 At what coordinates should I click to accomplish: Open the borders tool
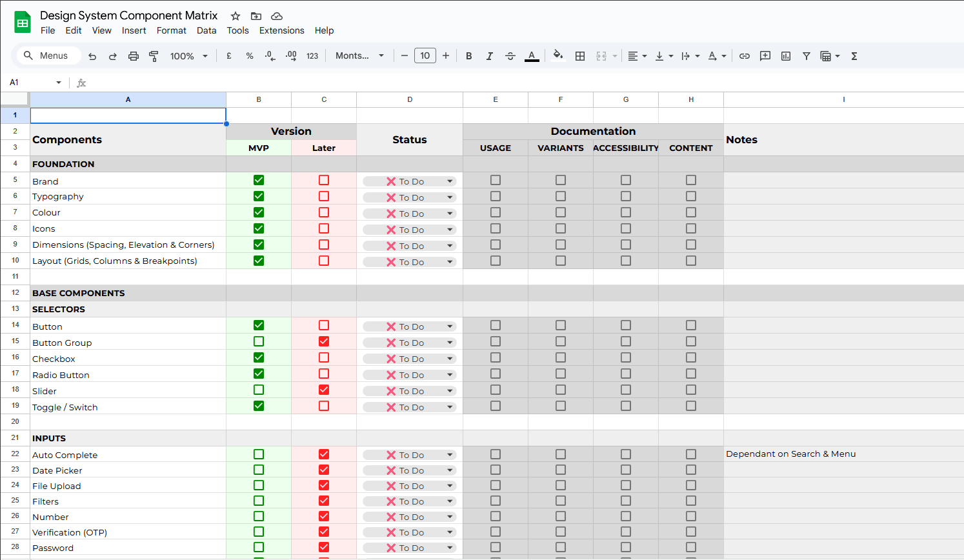point(580,56)
